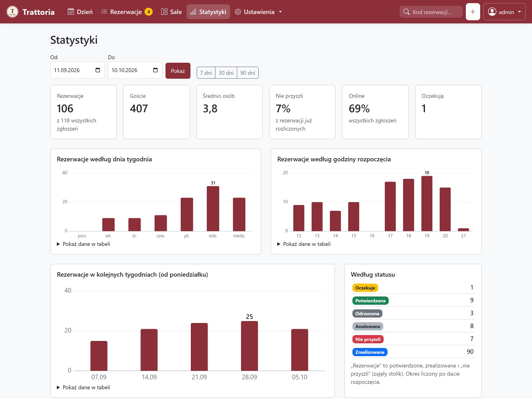Click the Ustawienia gear icon
The image size is (532, 399).
[x=238, y=12]
